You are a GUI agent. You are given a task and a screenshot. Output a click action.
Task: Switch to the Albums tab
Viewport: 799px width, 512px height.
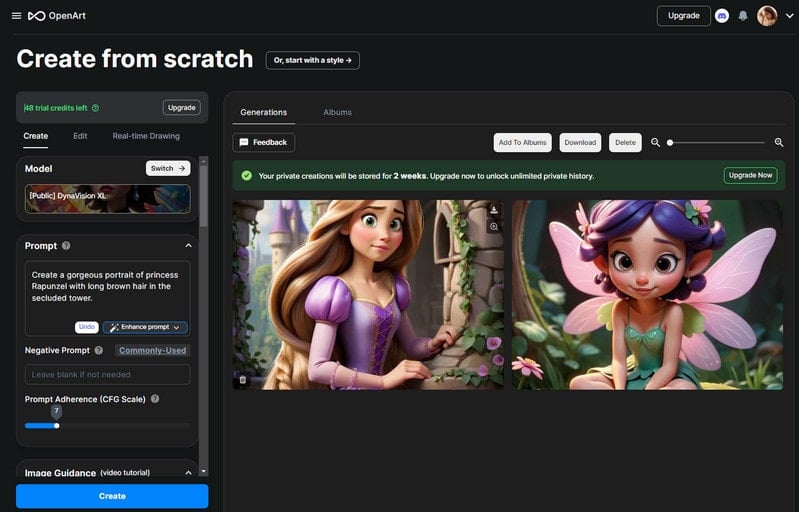coord(337,112)
